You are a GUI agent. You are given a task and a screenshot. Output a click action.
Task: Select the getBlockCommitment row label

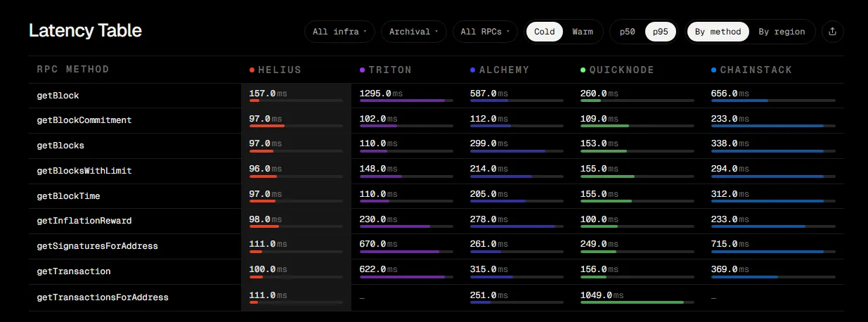[84, 120]
